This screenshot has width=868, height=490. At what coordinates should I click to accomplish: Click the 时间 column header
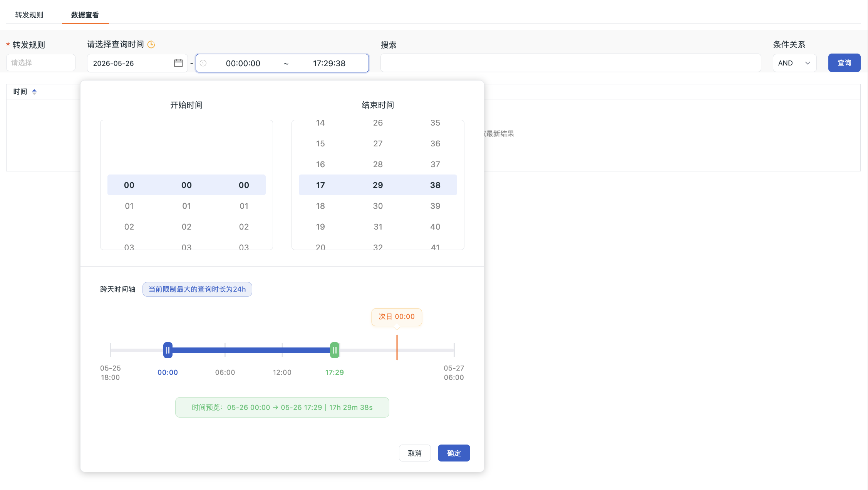point(20,92)
